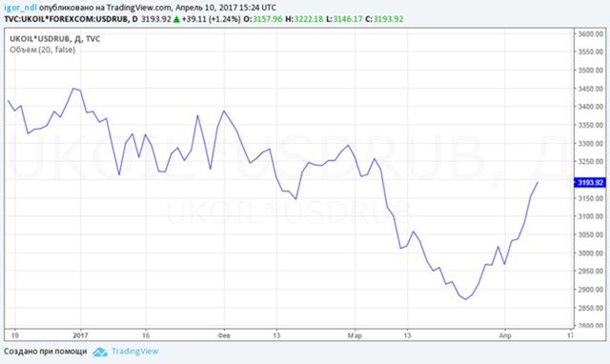The image size is (610, 364).
Task: Click the 3450.00 price axis label
Action: pos(591,89)
